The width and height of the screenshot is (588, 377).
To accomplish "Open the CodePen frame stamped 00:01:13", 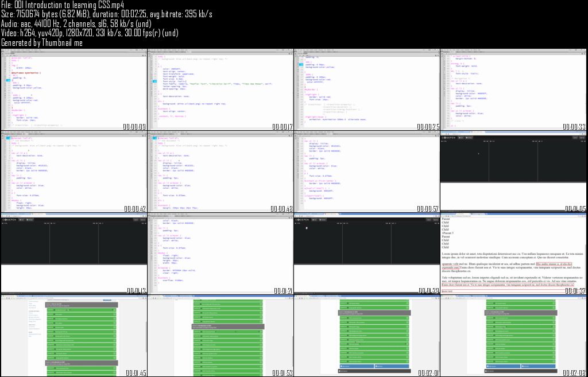I will point(74,254).
